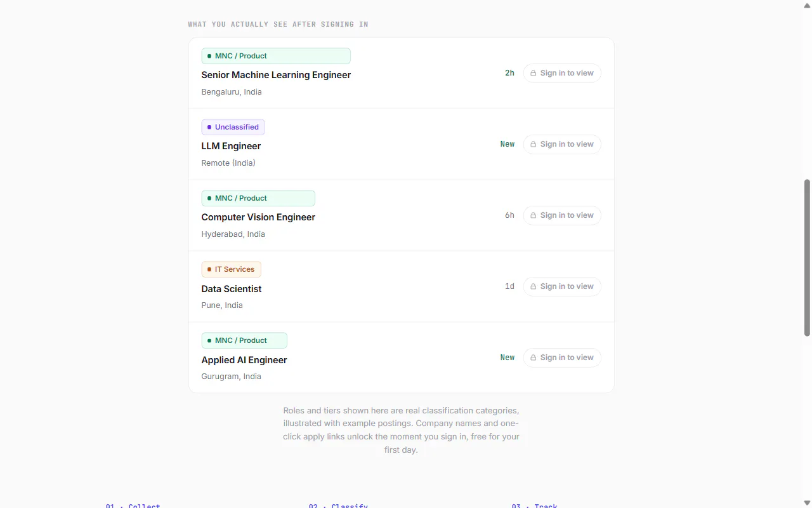This screenshot has width=812, height=508.
Task: Click the Bengaluru, India location text
Action: [232, 92]
